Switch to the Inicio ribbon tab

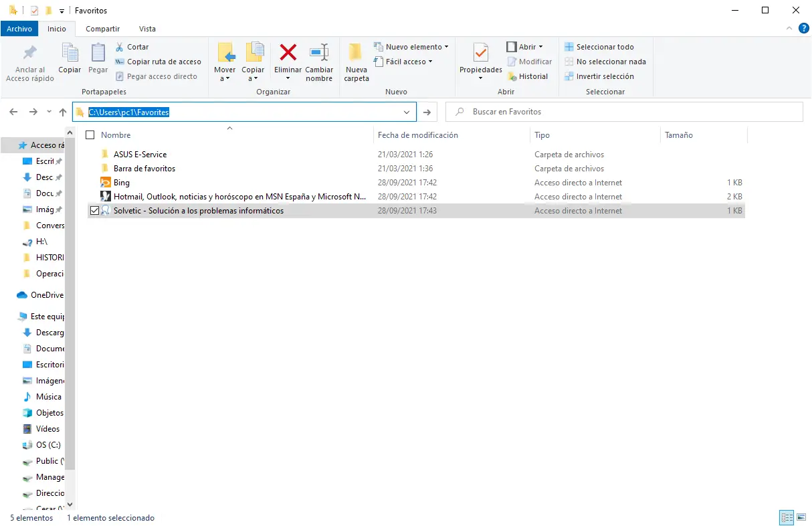[57, 29]
